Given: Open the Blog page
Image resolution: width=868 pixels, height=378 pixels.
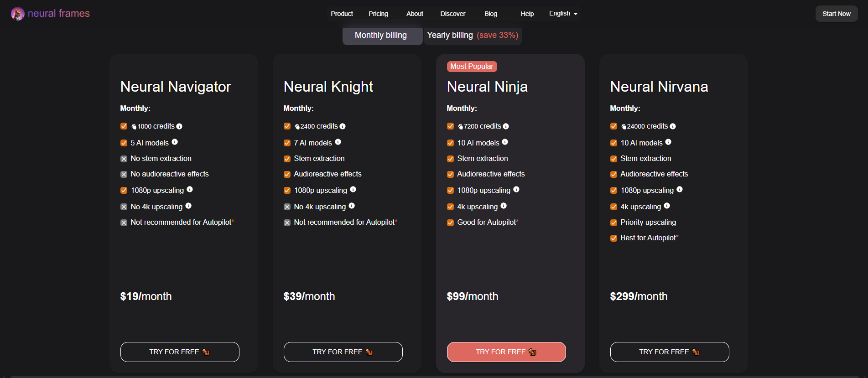Looking at the screenshot, I should [x=490, y=14].
